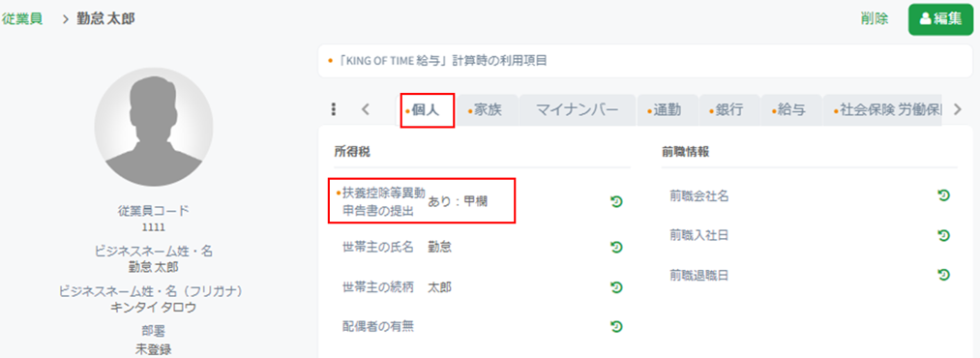Viewport: 980px width, 358px height.
Task: Open history icon for 前職入社日
Action: pos(944,235)
